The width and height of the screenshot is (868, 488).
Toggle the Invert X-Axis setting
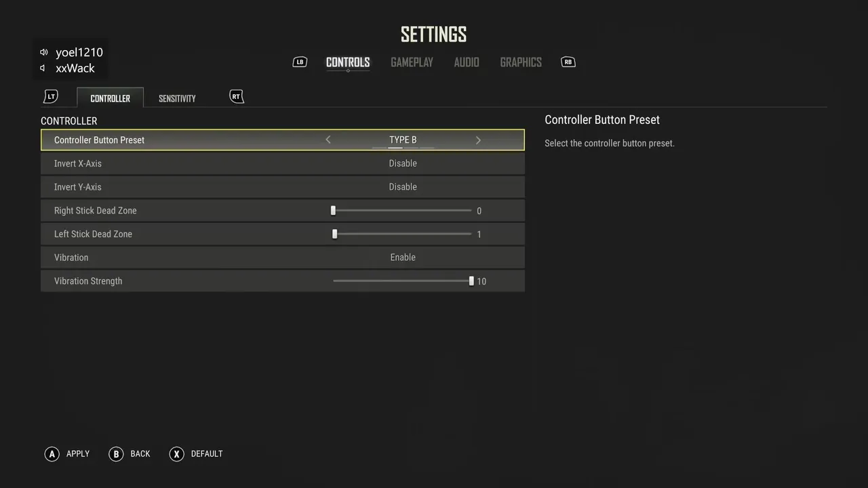click(403, 163)
